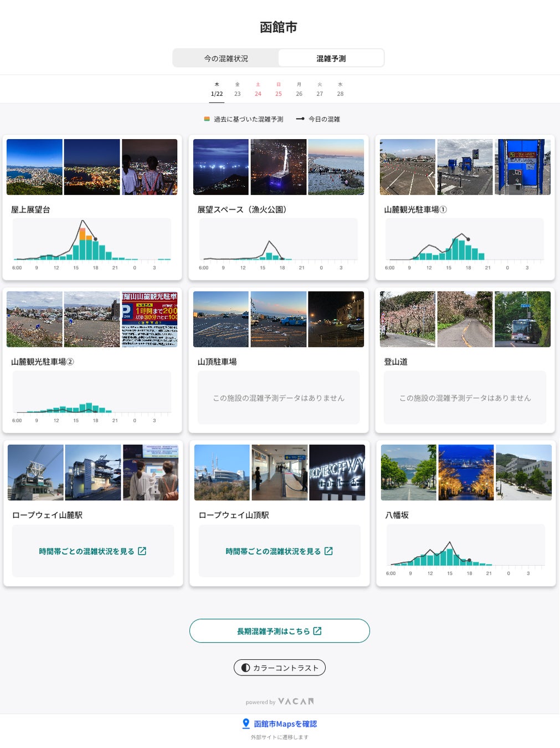
Task: Click the external-link icon on ロープウェイ山頂駅 card
Action: (x=329, y=551)
